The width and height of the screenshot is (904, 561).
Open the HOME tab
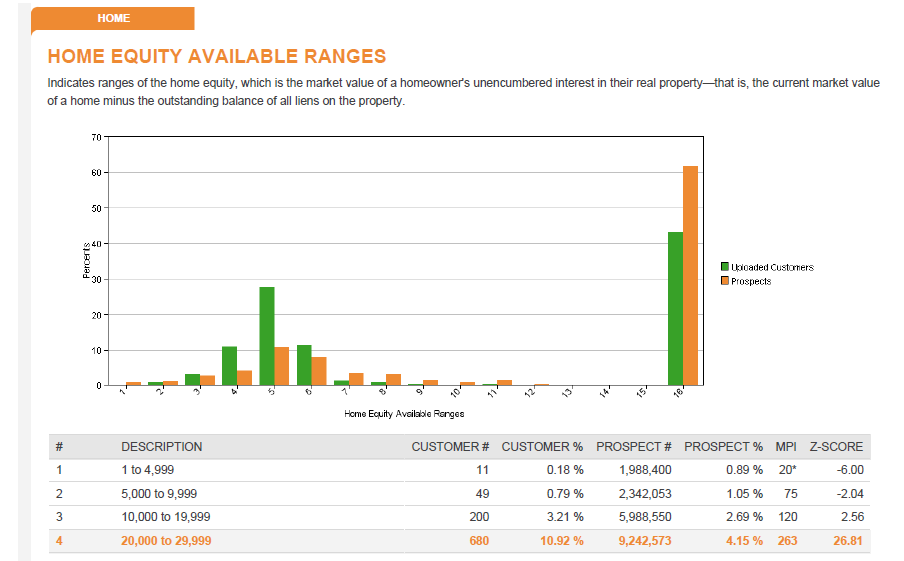pos(113,18)
